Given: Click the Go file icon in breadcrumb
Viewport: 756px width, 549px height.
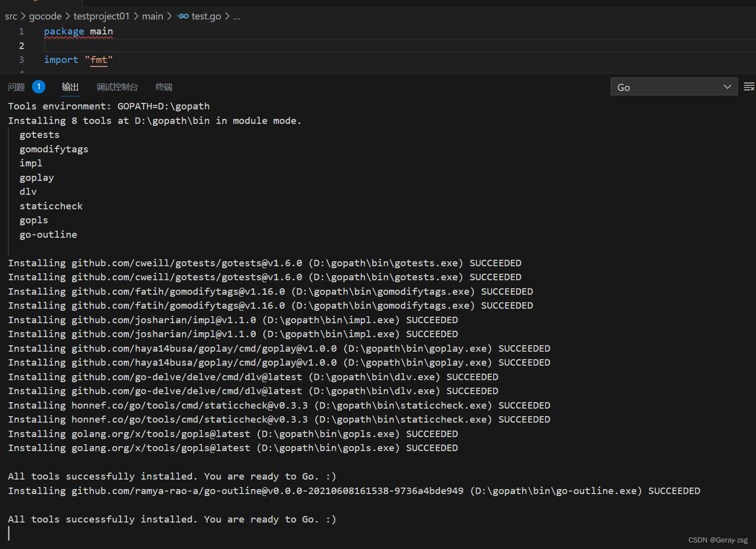Looking at the screenshot, I should 183,16.
